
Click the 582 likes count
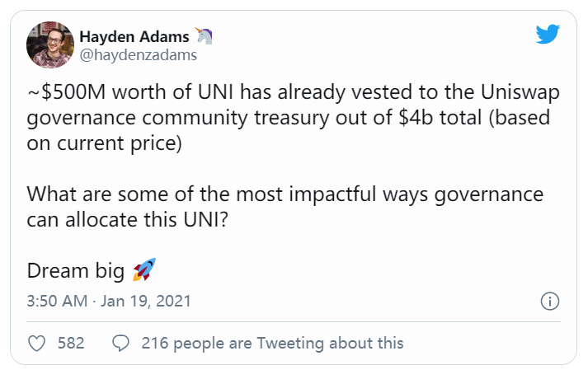(71, 343)
